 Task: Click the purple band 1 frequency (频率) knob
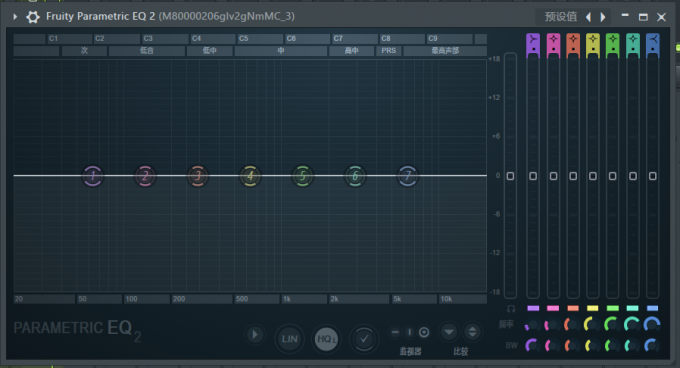click(x=532, y=324)
